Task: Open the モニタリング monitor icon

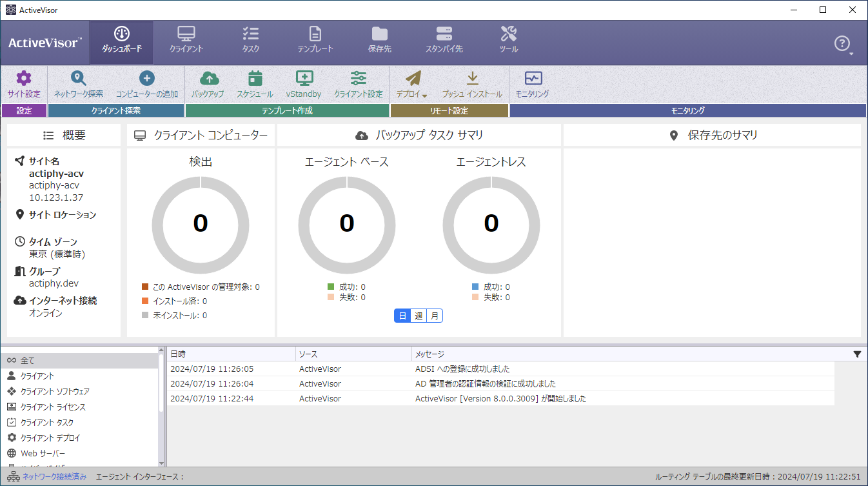Action: 533,78
